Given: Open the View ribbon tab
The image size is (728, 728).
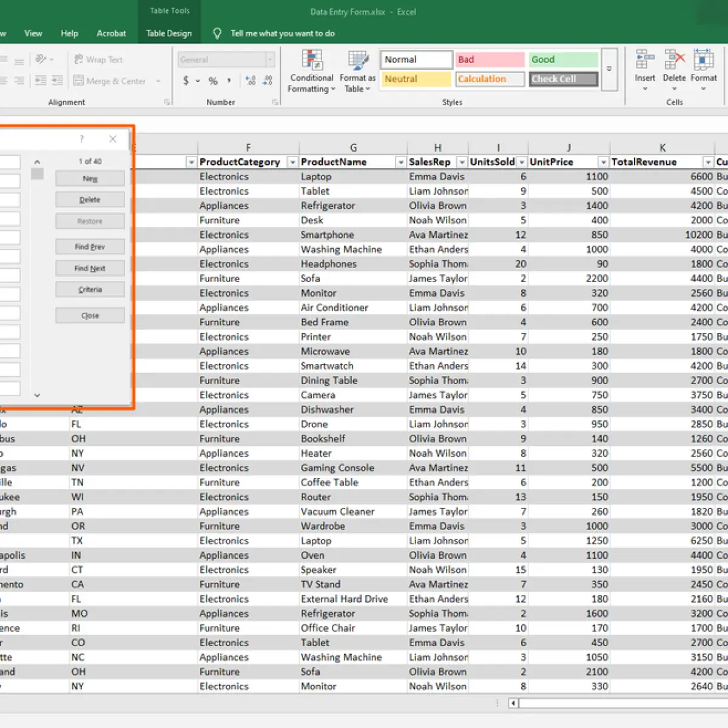Looking at the screenshot, I should pos(33,33).
